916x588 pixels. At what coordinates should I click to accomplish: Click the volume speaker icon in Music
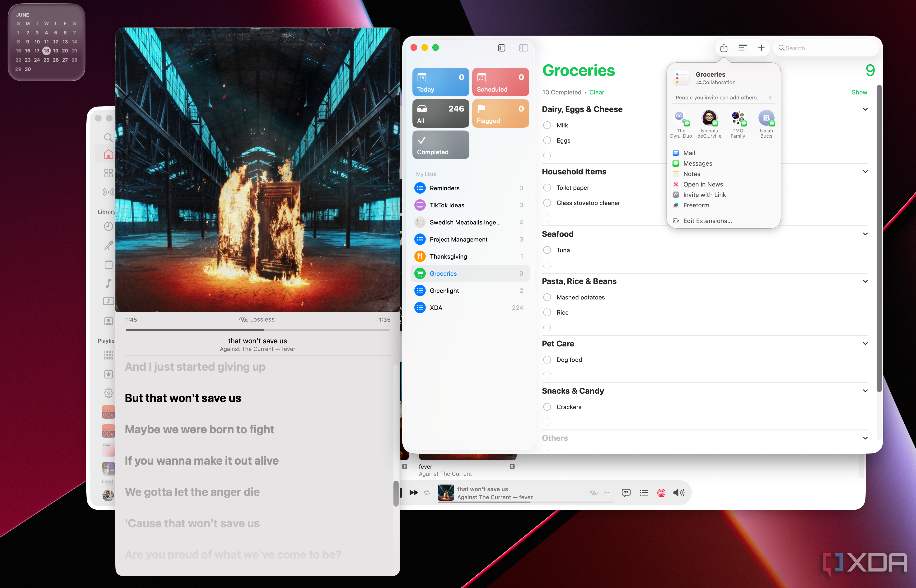tap(679, 493)
